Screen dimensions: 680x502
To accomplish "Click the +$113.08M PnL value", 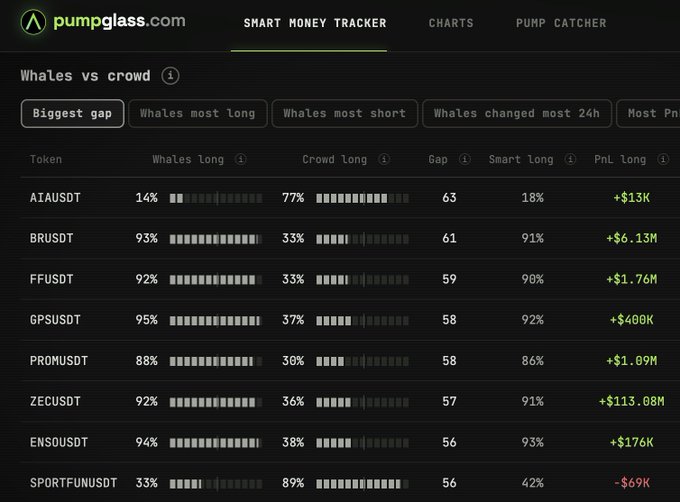I will (x=631, y=401).
